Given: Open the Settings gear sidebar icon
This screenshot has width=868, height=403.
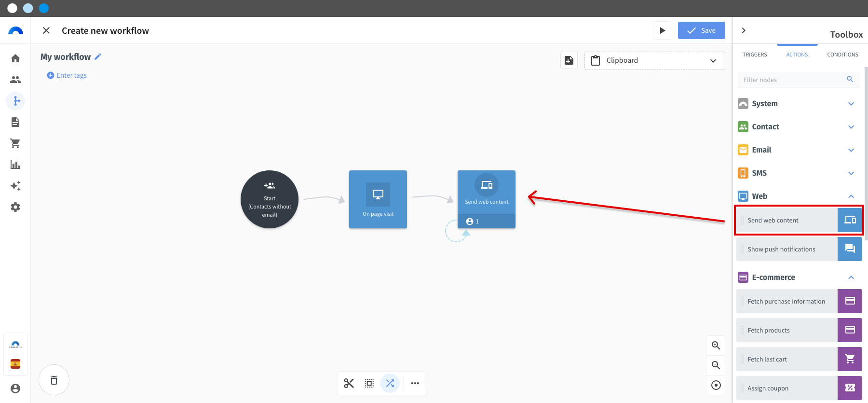Looking at the screenshot, I should pyautogui.click(x=15, y=207).
